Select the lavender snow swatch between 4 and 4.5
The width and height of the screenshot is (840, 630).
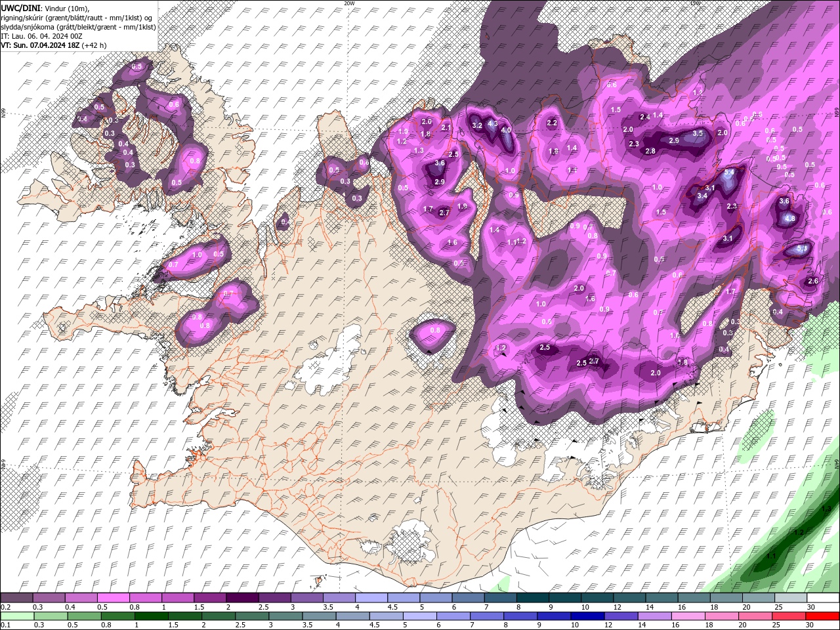(x=371, y=598)
